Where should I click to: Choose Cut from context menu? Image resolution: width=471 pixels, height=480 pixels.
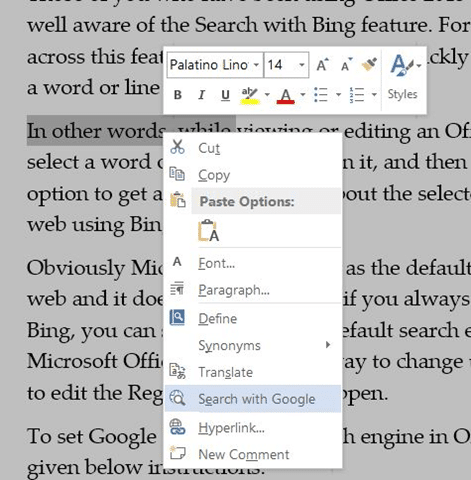[x=253, y=148]
